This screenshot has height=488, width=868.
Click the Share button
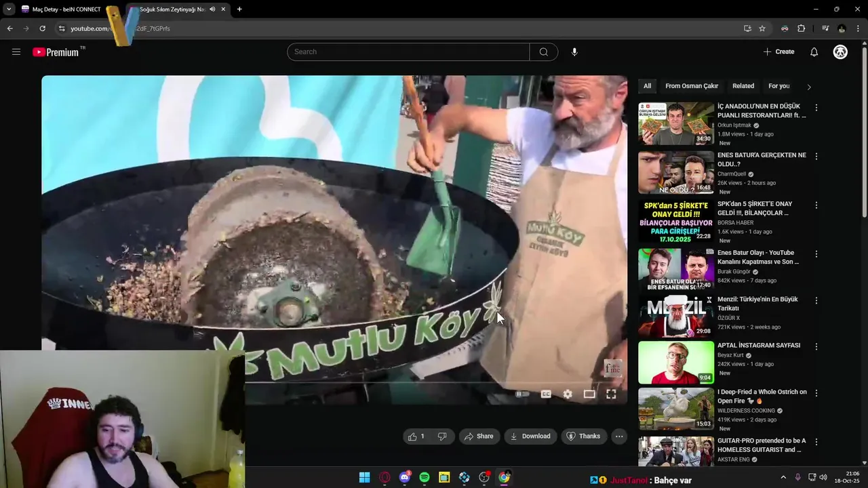point(479,436)
